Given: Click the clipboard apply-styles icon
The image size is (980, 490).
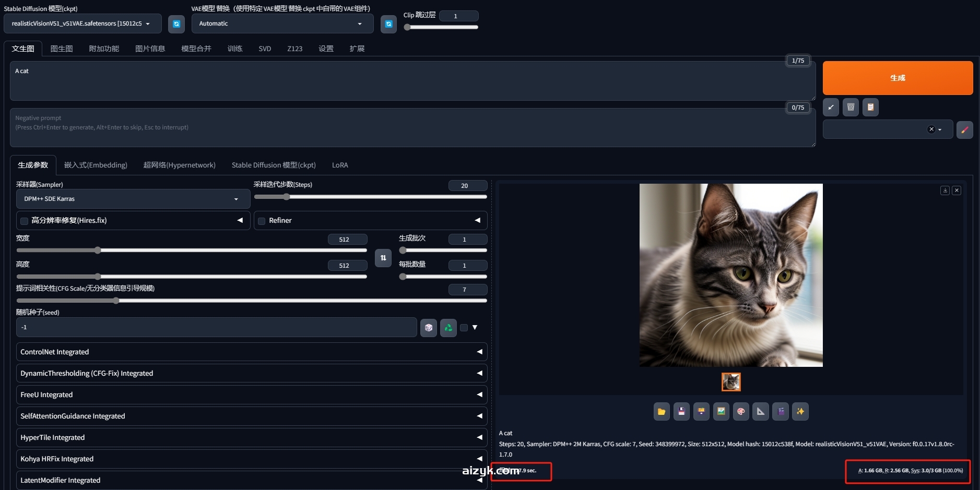Looking at the screenshot, I should coord(870,107).
